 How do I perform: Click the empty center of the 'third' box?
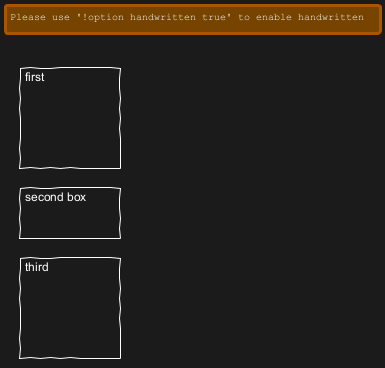pos(70,313)
